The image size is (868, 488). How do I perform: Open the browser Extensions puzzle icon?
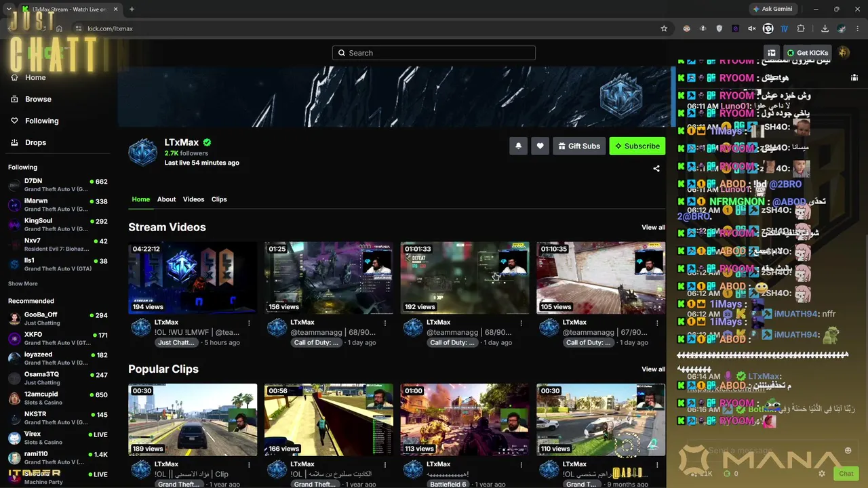coord(801,28)
